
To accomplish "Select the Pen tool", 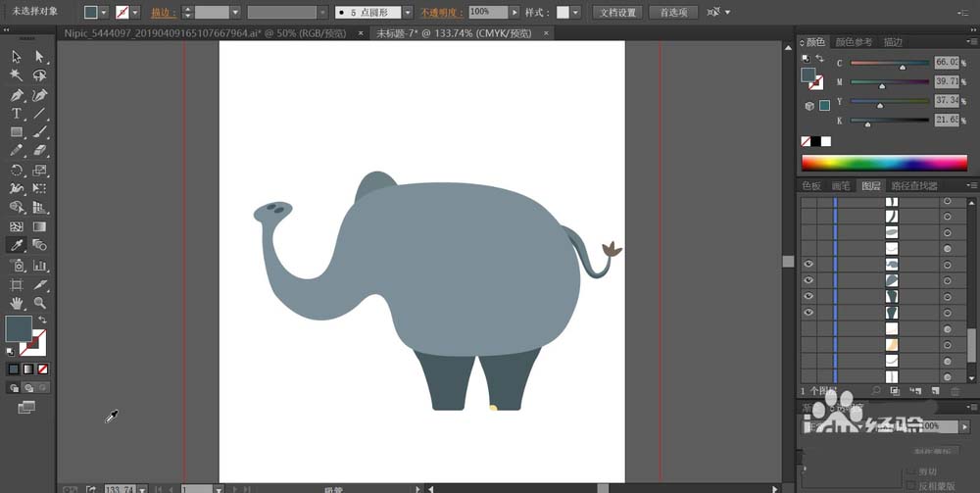I will (x=17, y=95).
